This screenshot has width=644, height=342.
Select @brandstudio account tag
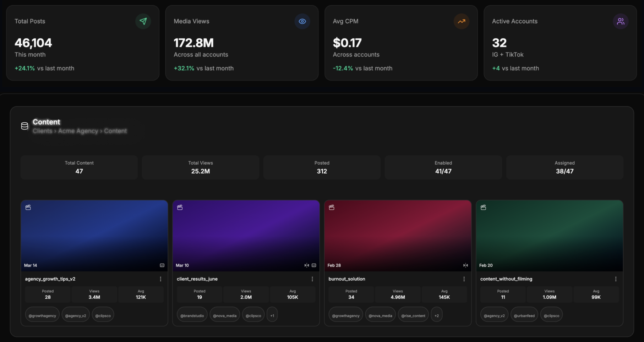pyautogui.click(x=192, y=315)
